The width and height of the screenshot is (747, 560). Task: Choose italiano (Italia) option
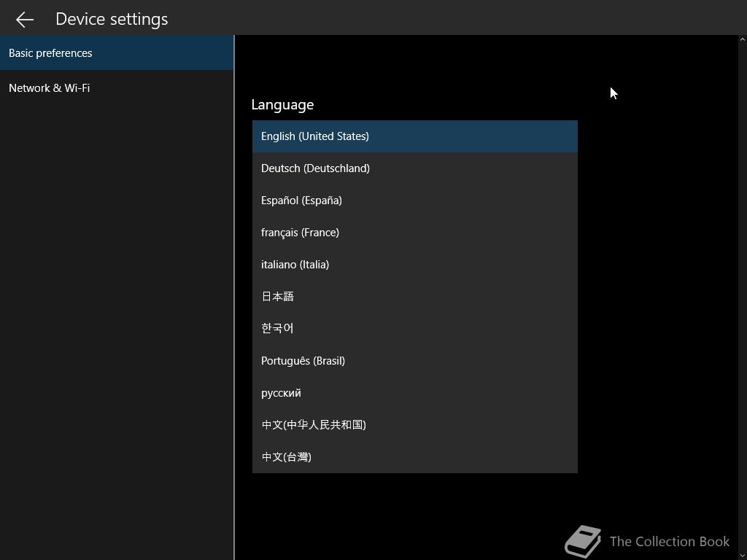[414, 264]
